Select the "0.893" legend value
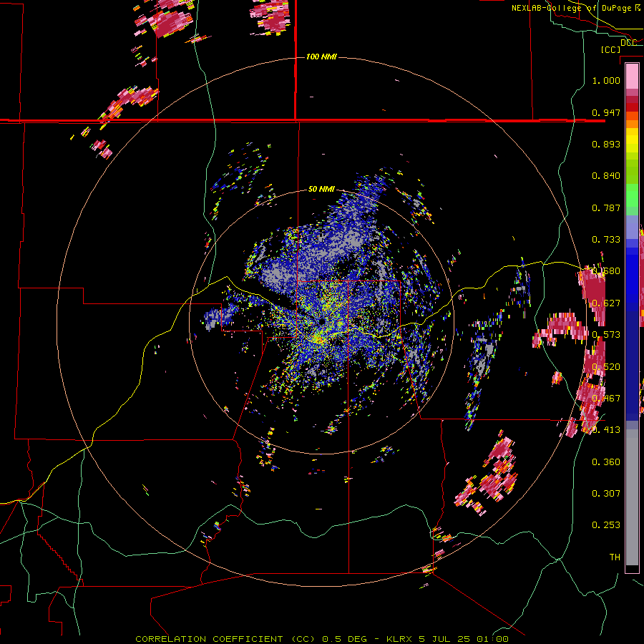The height and width of the screenshot is (644, 644). 606,144
